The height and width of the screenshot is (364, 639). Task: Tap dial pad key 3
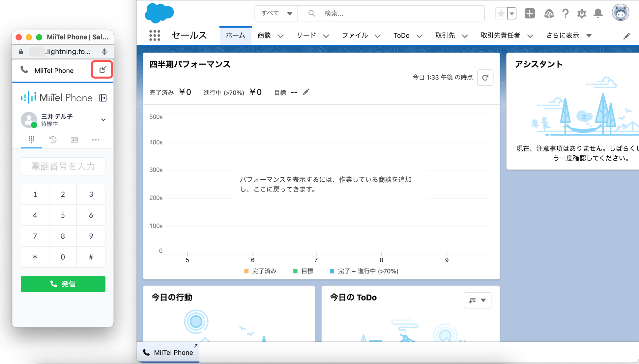(x=91, y=195)
